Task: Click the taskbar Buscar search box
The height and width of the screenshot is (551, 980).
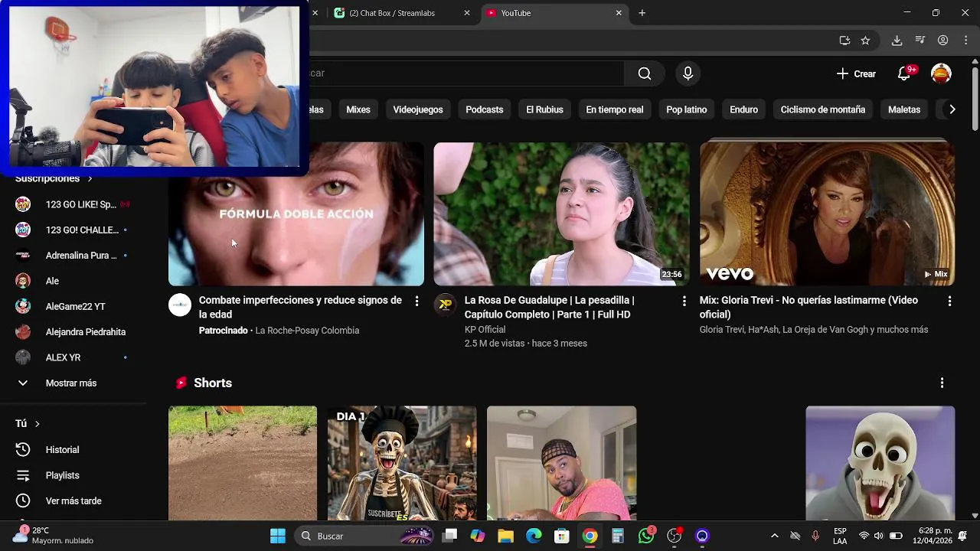Action: pyautogui.click(x=364, y=536)
